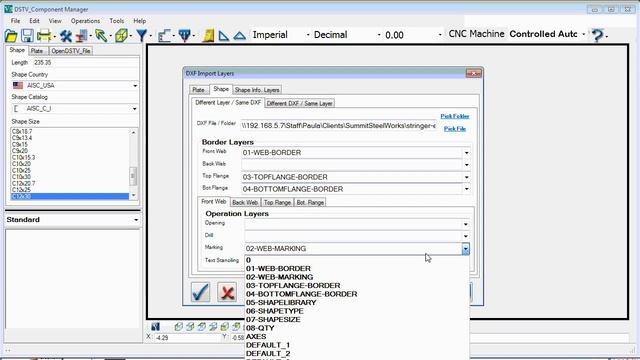Click the yellow sheet toolbar icon
This screenshot has width=640, height=360.
[209, 36]
